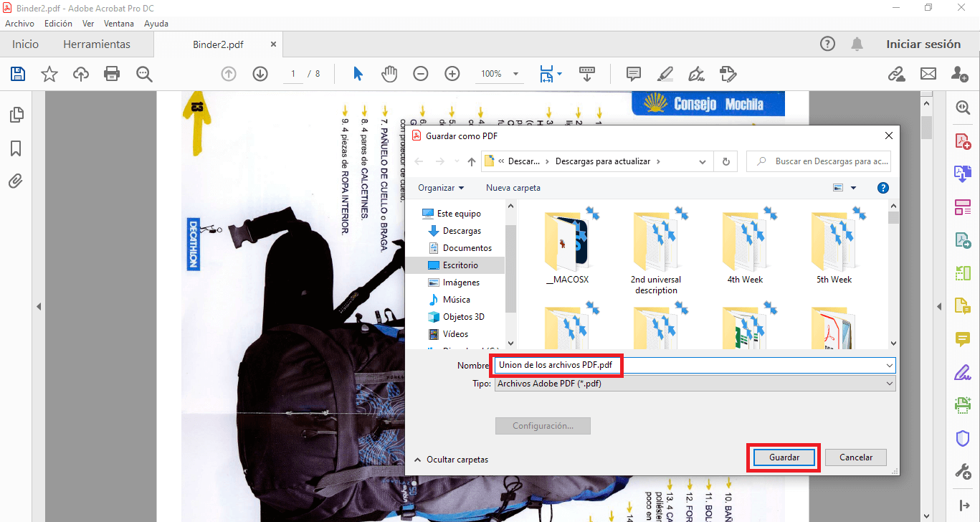Select the __MACOSX folder
Image resolution: width=980 pixels, height=522 pixels.
point(567,246)
